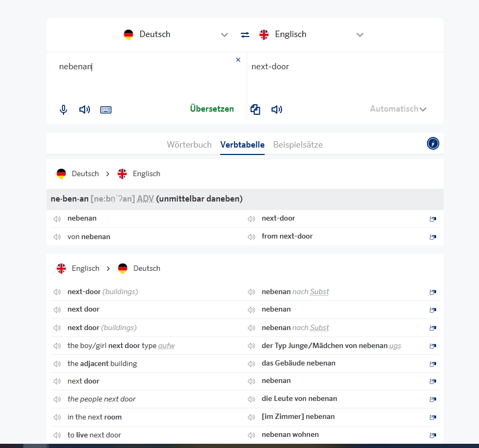Click the round compass icon beside tabs
479x448 pixels.
pos(433,143)
